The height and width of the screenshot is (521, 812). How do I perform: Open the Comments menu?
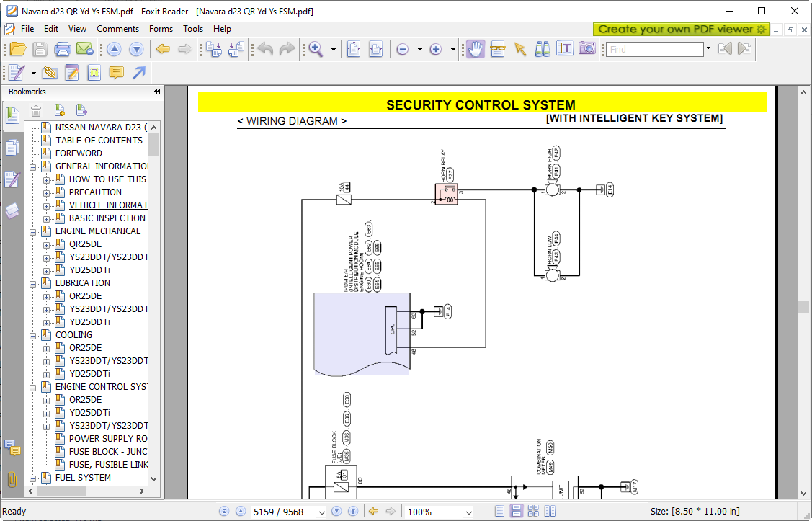(x=117, y=29)
